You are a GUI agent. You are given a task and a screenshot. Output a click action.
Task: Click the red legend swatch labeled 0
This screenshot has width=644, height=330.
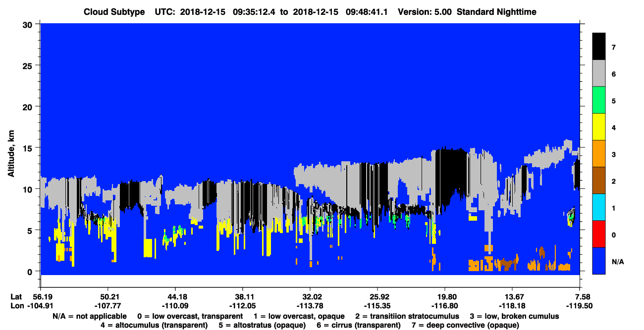pos(599,234)
